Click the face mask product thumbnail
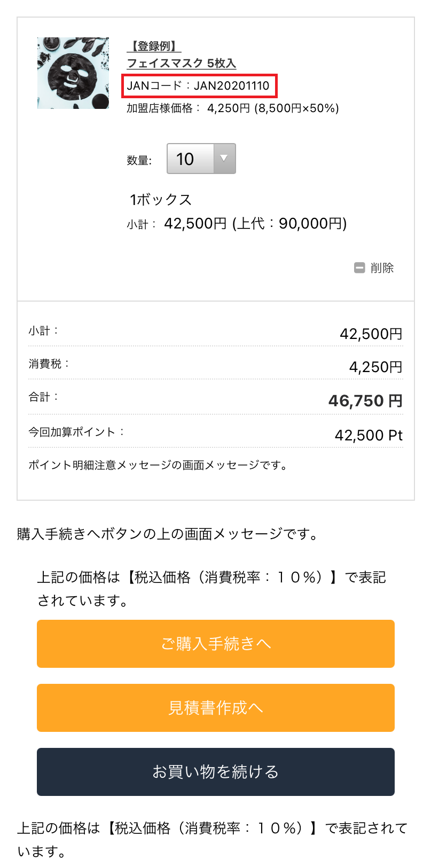 73,73
